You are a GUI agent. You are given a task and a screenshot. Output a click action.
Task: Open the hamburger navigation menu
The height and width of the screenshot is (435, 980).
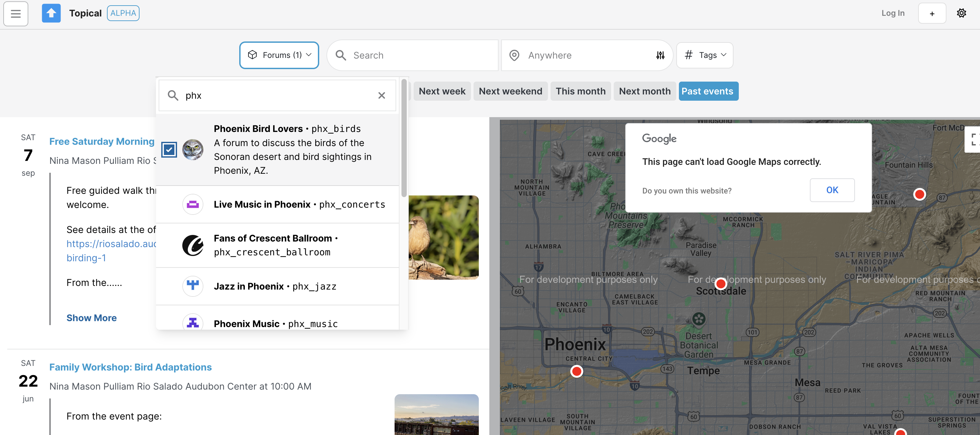pos(15,14)
